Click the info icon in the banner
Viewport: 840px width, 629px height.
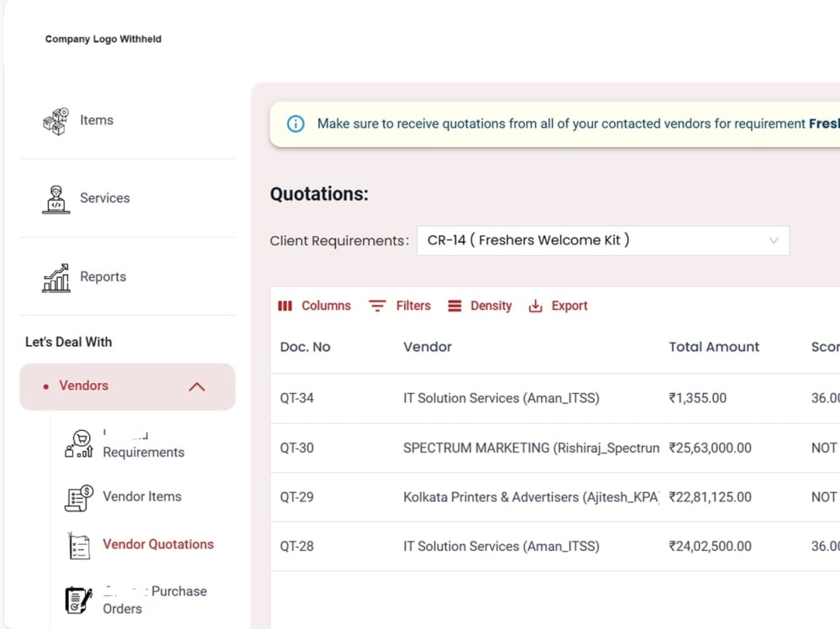click(296, 123)
